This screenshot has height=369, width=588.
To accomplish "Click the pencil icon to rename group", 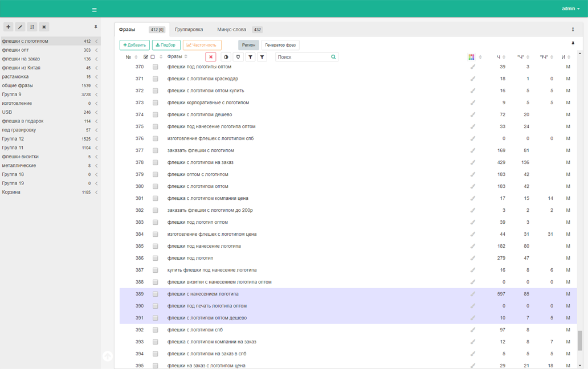I will tap(20, 27).
